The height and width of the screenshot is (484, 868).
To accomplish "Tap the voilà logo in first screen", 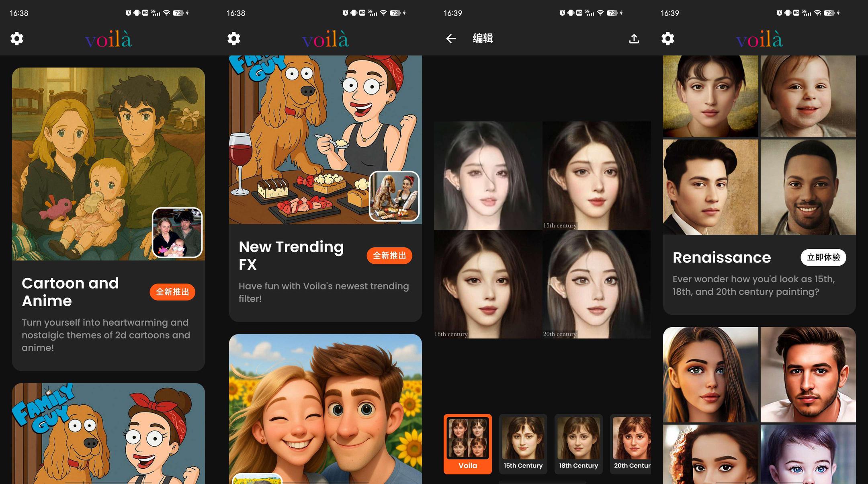I will (x=108, y=39).
